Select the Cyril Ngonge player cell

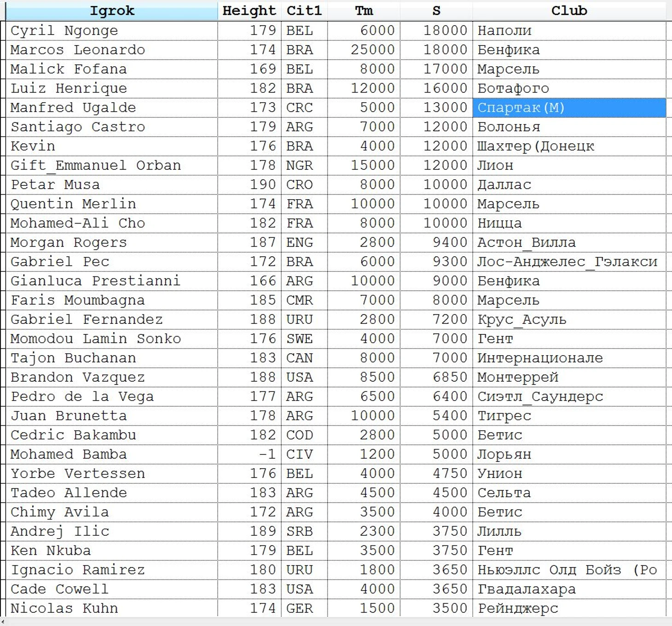pyautogui.click(x=64, y=31)
